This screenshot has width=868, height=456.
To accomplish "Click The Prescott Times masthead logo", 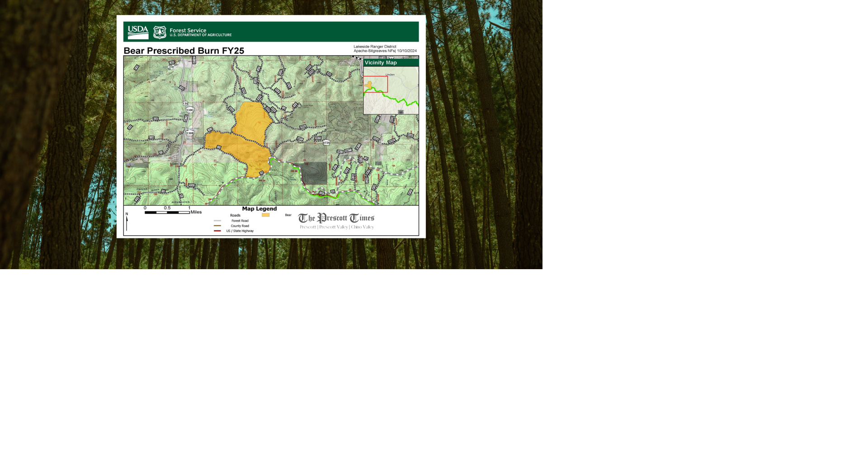I will 336,218.
